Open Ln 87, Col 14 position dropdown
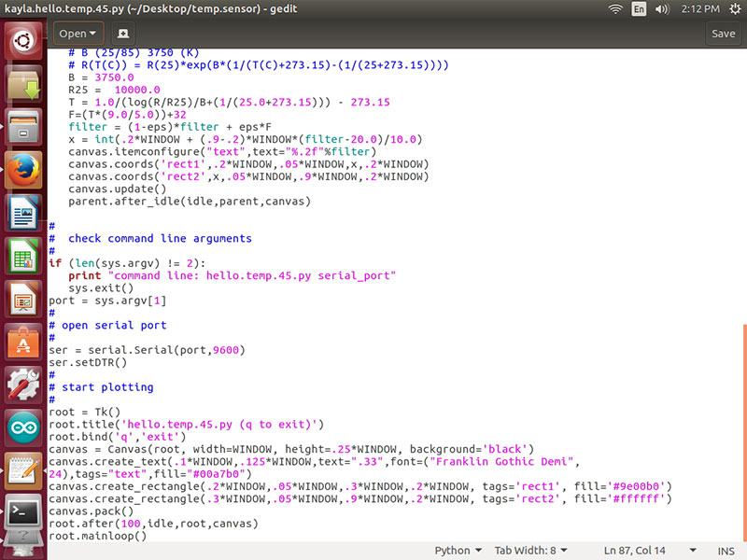 (650, 551)
